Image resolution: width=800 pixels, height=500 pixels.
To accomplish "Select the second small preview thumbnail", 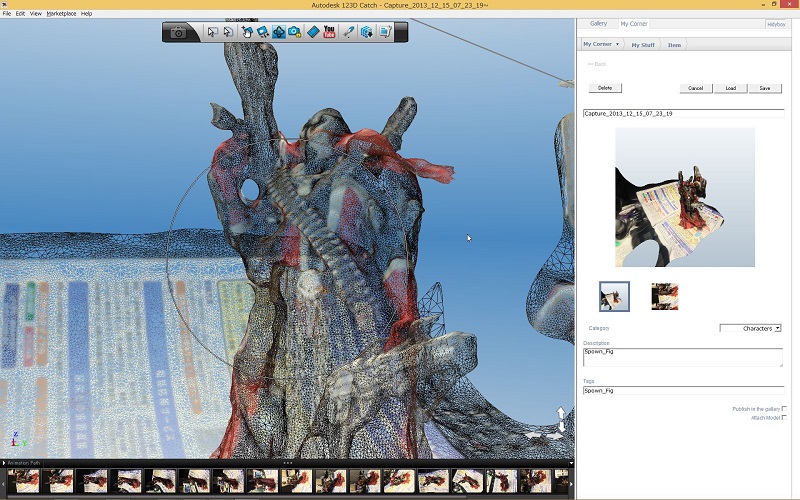I will click(x=665, y=296).
